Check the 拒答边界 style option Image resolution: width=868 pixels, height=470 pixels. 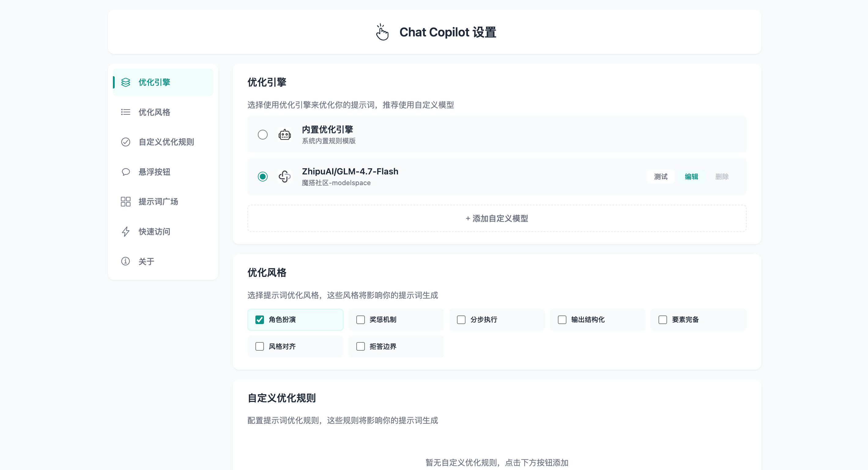click(360, 346)
